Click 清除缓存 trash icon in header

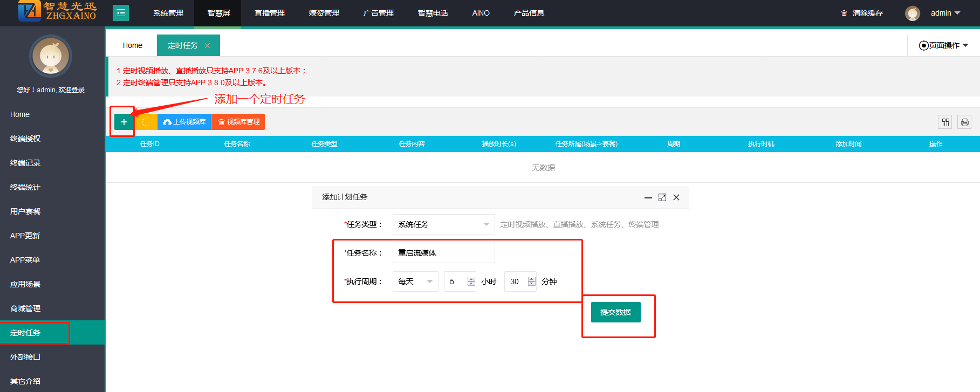click(x=844, y=13)
